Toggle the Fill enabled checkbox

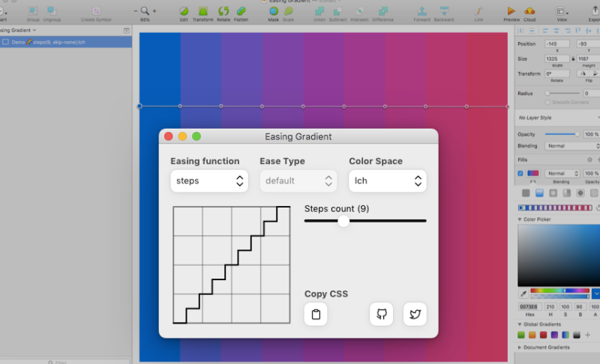(520, 174)
